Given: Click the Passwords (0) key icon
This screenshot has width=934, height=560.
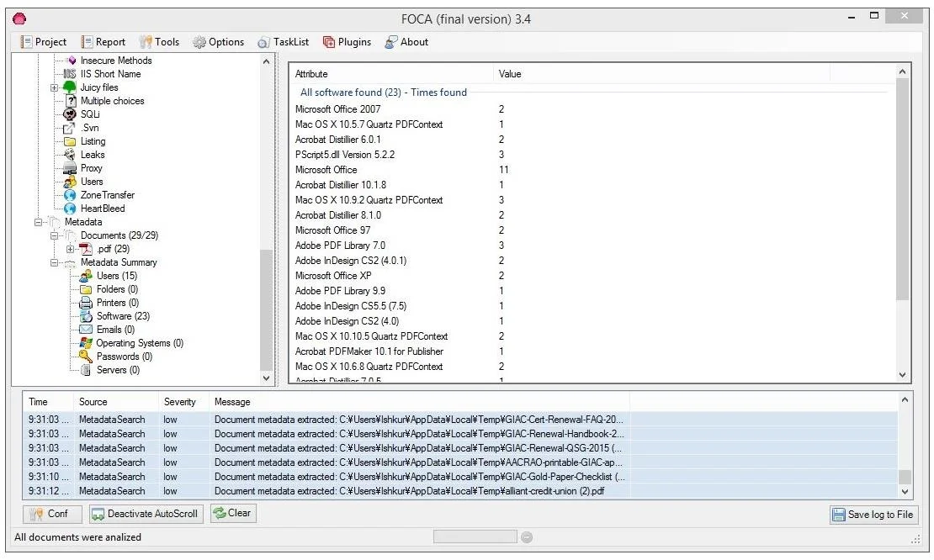Looking at the screenshot, I should pyautogui.click(x=86, y=357).
